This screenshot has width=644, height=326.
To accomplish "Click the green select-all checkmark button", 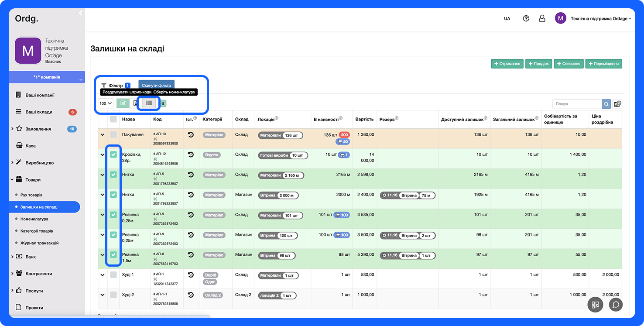I will (x=123, y=103).
